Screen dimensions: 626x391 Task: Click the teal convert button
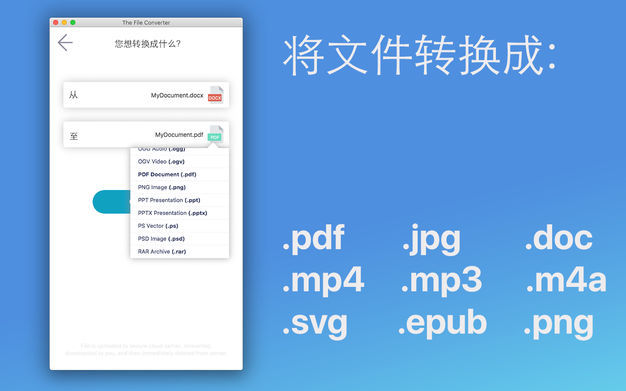[111, 202]
